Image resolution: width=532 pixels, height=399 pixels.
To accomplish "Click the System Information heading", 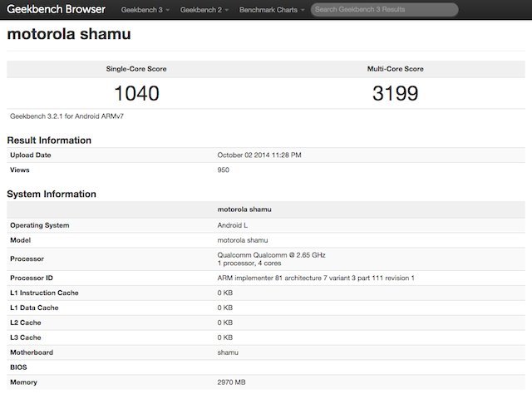I will [x=52, y=194].
